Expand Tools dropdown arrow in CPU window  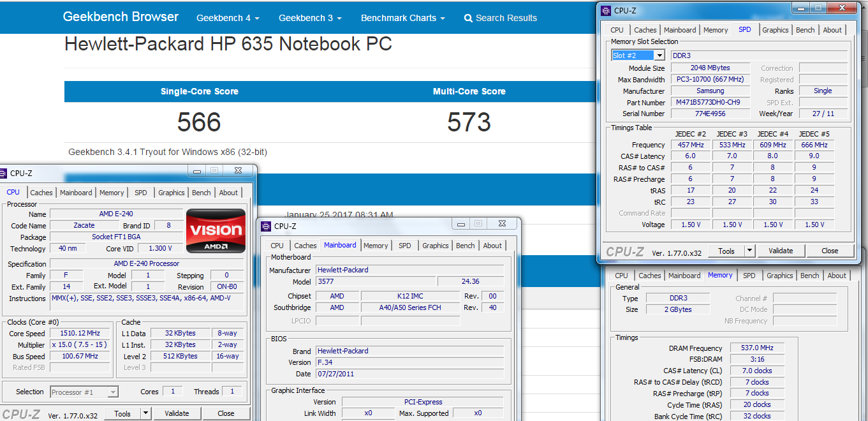click(x=146, y=413)
